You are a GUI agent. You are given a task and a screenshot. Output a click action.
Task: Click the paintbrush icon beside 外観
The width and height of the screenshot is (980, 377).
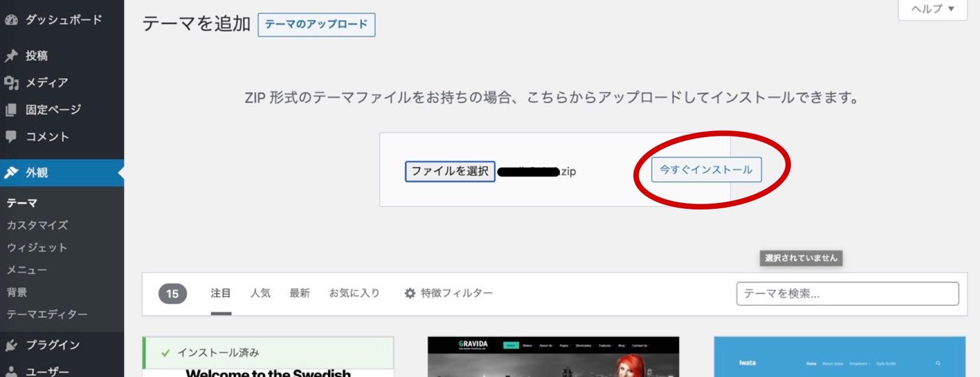[x=11, y=172]
